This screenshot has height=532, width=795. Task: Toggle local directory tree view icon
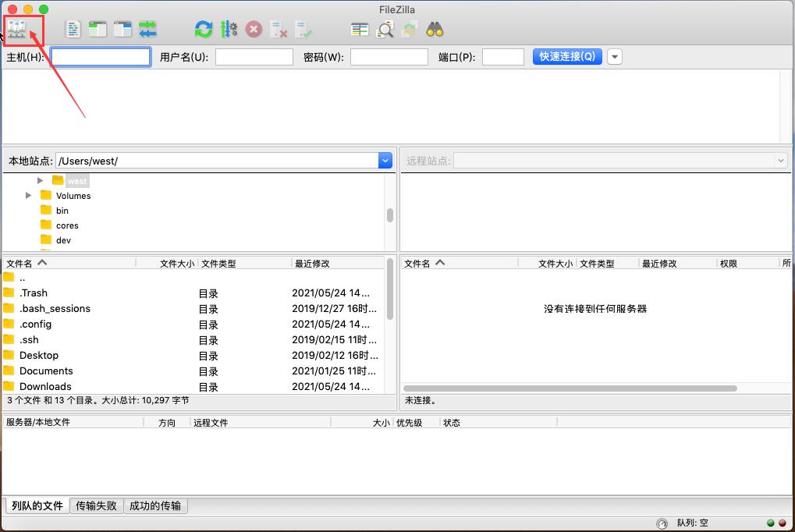coord(98,30)
